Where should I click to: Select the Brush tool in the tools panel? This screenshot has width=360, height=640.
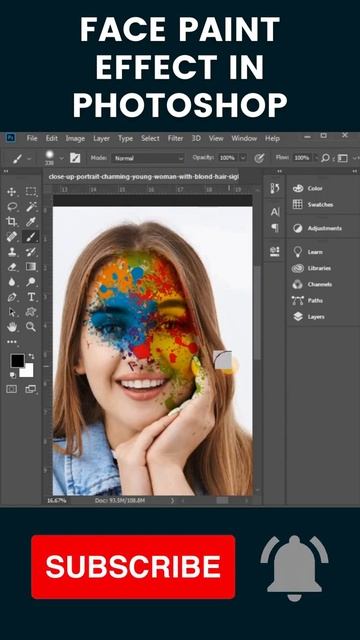click(x=31, y=236)
